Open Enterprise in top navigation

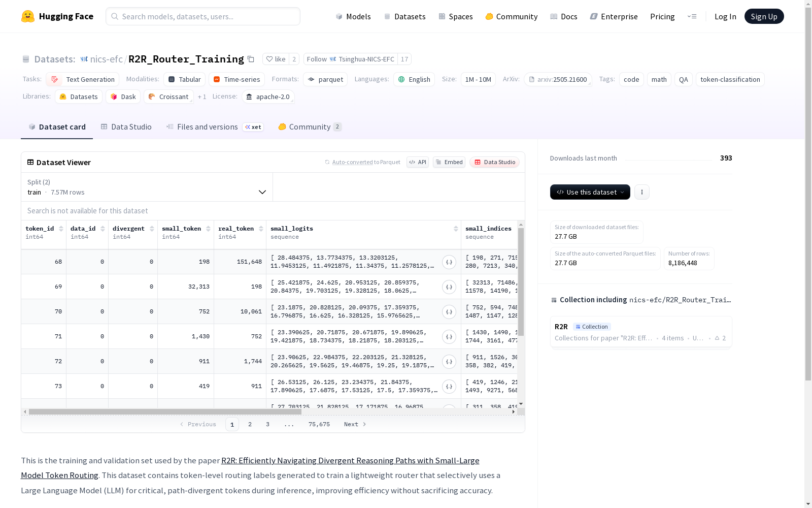[x=614, y=16]
